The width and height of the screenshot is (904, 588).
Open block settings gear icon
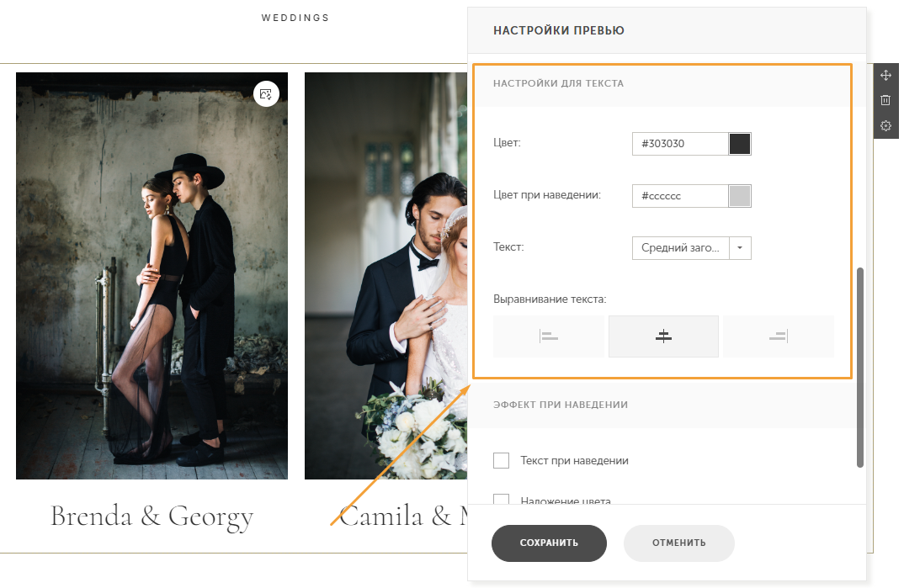pyautogui.click(x=885, y=126)
